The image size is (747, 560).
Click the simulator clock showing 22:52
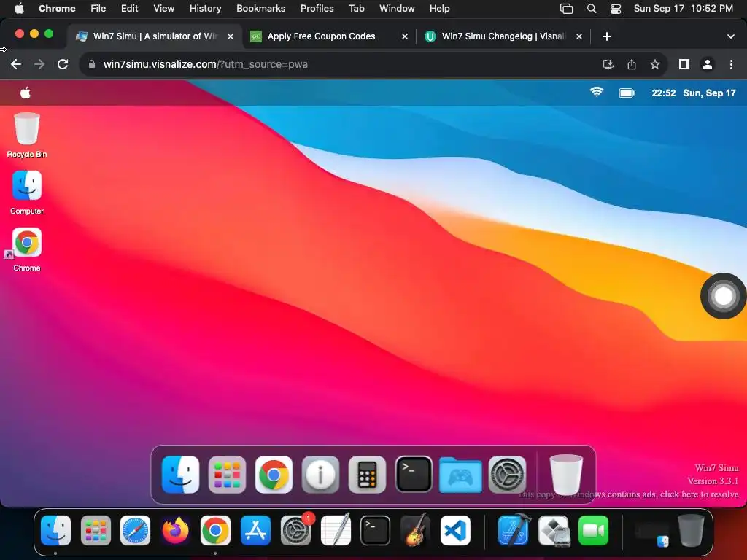click(663, 93)
